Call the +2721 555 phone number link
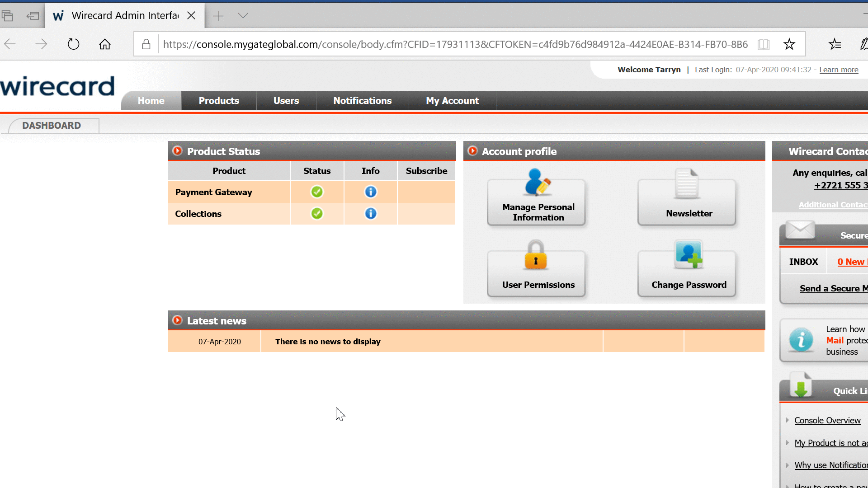The height and width of the screenshot is (488, 868). [841, 185]
